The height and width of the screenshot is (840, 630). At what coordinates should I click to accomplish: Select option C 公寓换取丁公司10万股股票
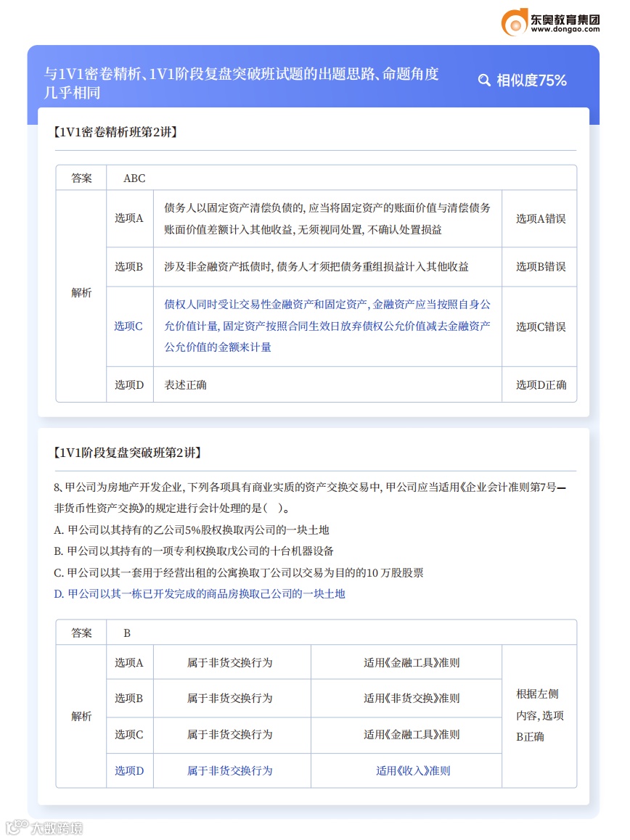239,572
